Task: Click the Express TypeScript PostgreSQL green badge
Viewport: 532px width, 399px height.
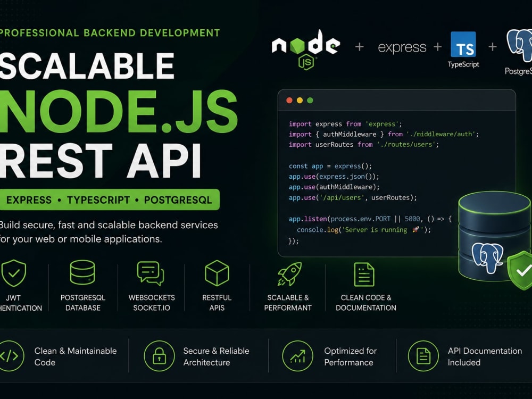Action: point(110,199)
